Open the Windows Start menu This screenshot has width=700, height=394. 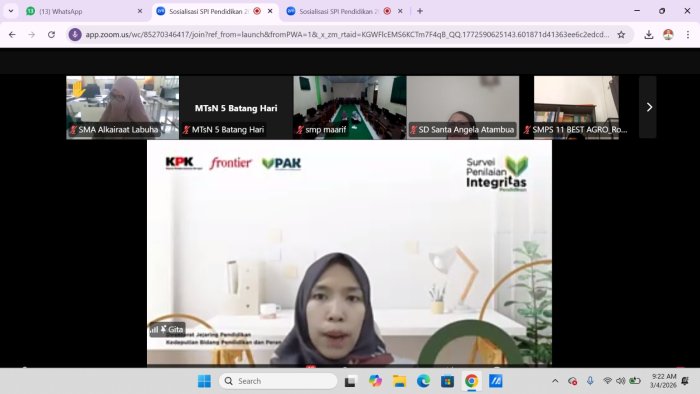click(x=204, y=381)
